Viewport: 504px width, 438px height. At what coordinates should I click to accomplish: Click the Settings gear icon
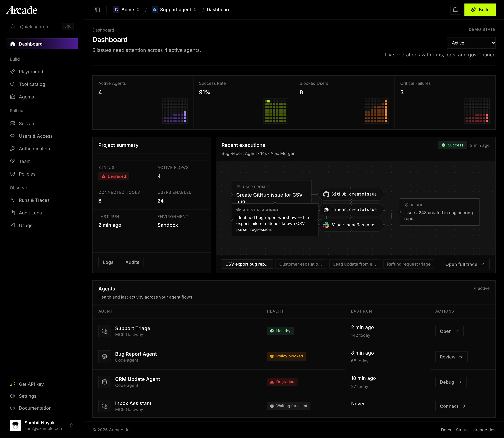[13, 396]
